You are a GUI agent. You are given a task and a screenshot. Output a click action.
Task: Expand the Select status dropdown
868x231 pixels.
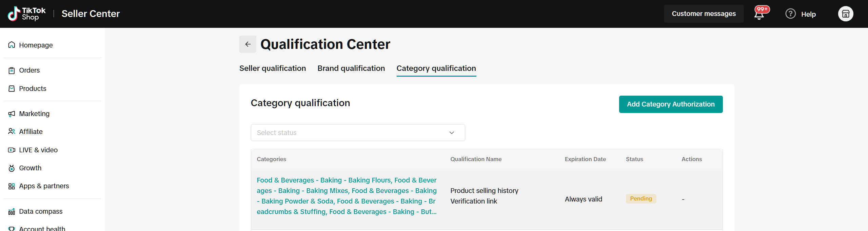pyautogui.click(x=358, y=133)
